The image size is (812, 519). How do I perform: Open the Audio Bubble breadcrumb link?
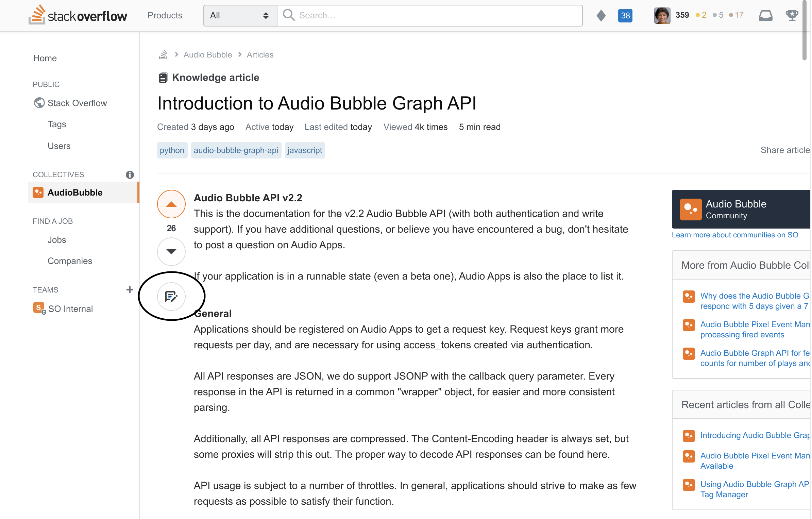click(207, 55)
